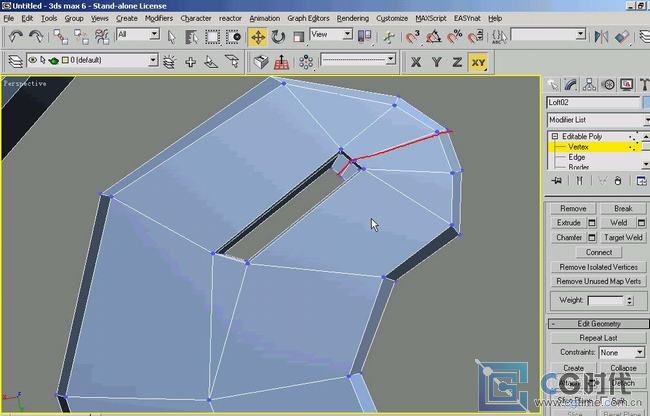650x416 pixels.
Task: Toggle the Angle Snap icon
Action: (433, 36)
